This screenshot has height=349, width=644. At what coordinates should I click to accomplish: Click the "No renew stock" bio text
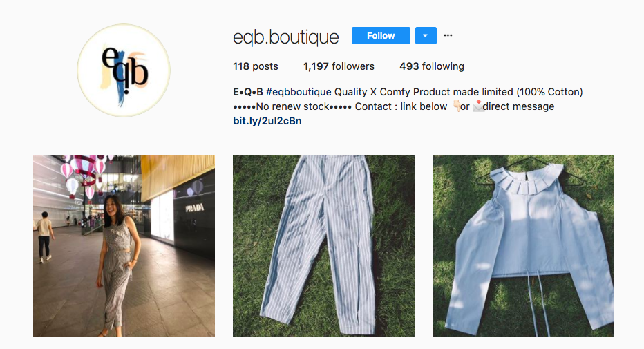[292, 106]
